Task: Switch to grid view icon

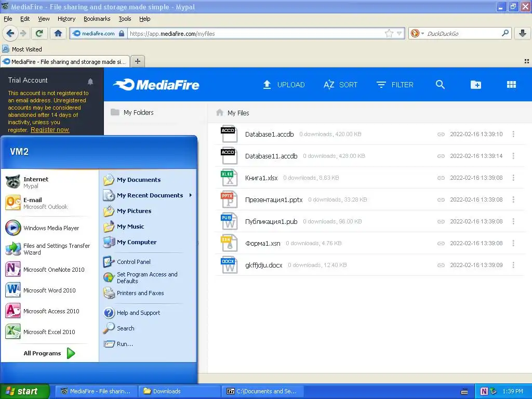Action: pyautogui.click(x=511, y=85)
